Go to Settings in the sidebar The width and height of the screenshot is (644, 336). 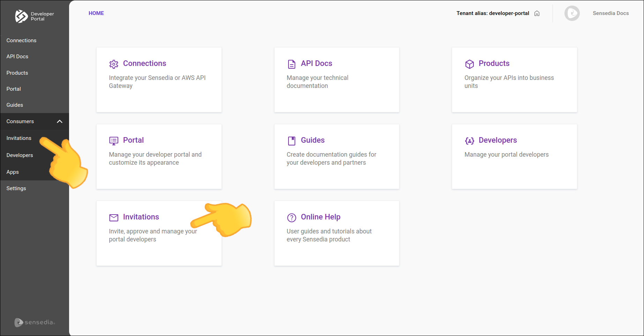tap(16, 188)
